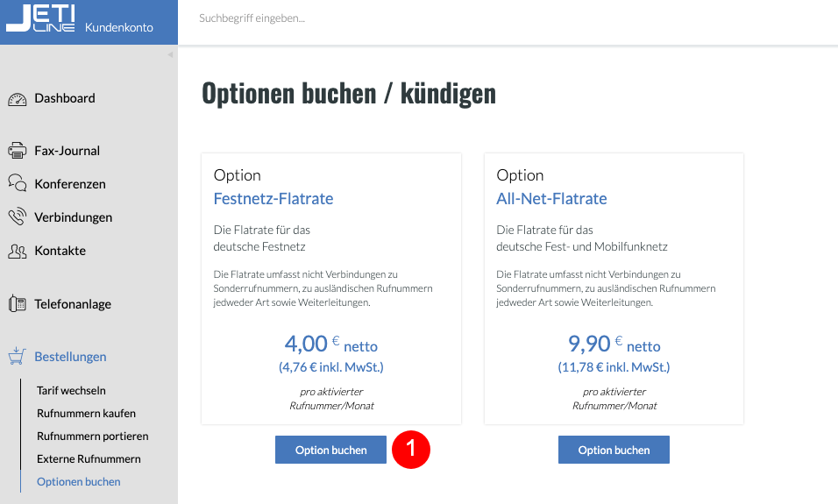Click the text deutsche Festnetz
838x504 pixels.
point(259,246)
